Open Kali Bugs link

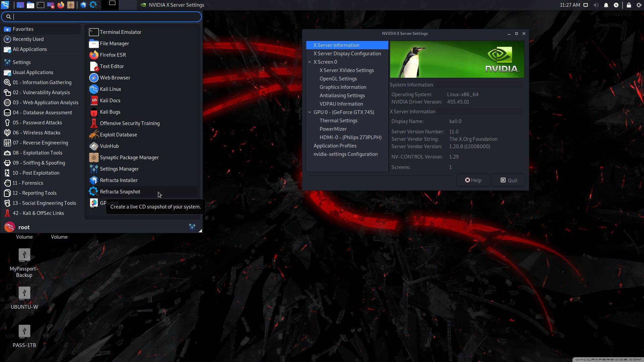(x=110, y=112)
